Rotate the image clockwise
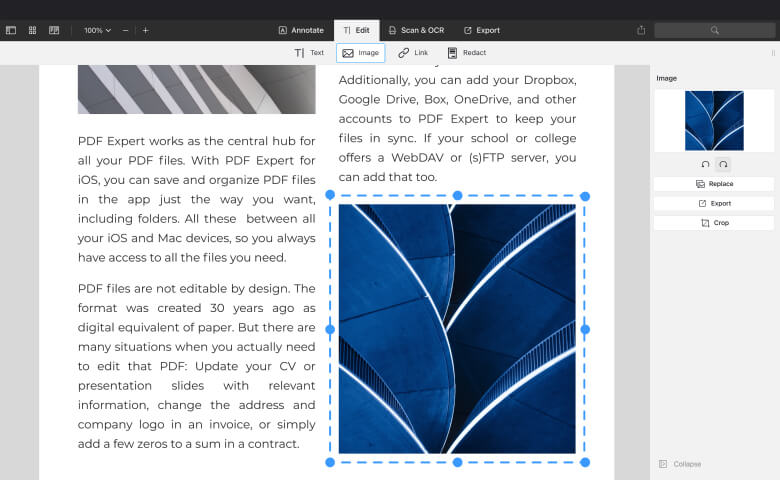This screenshot has height=480, width=780. [723, 164]
